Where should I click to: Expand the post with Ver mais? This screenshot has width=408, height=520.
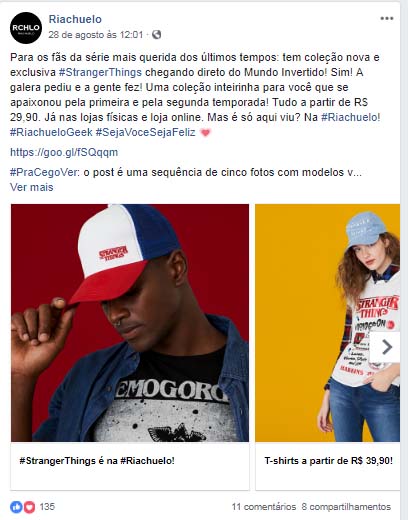coord(32,187)
